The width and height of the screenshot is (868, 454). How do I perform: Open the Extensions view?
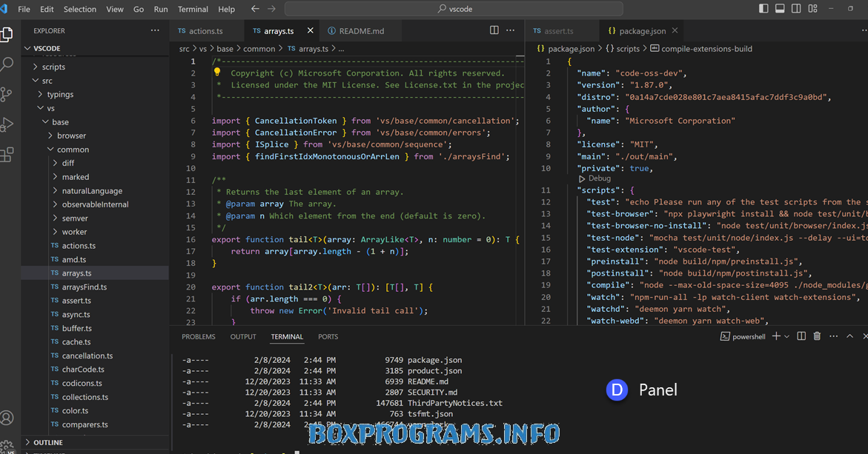click(7, 154)
